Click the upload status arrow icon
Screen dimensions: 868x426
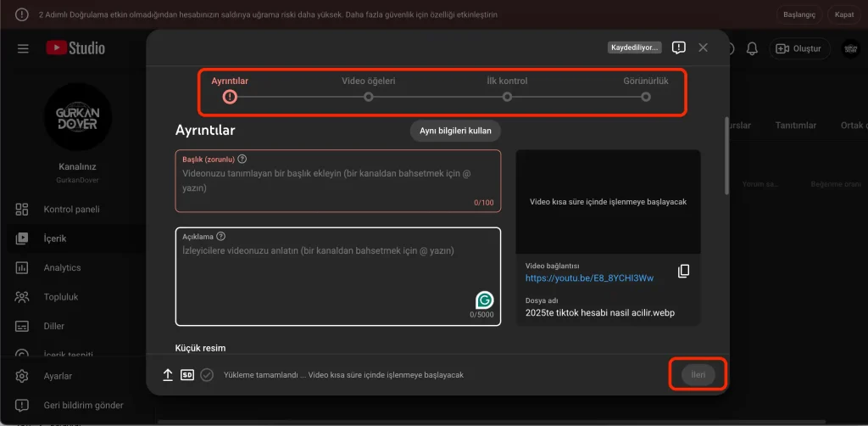168,375
